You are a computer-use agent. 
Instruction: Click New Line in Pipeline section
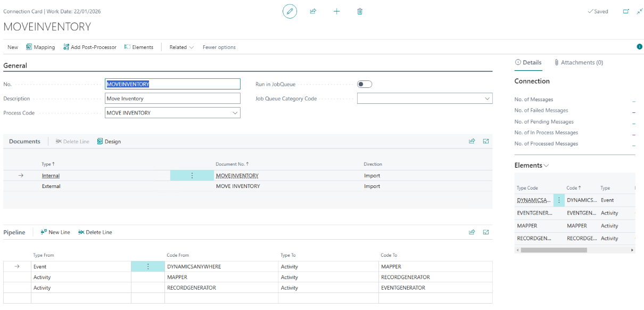(x=55, y=232)
